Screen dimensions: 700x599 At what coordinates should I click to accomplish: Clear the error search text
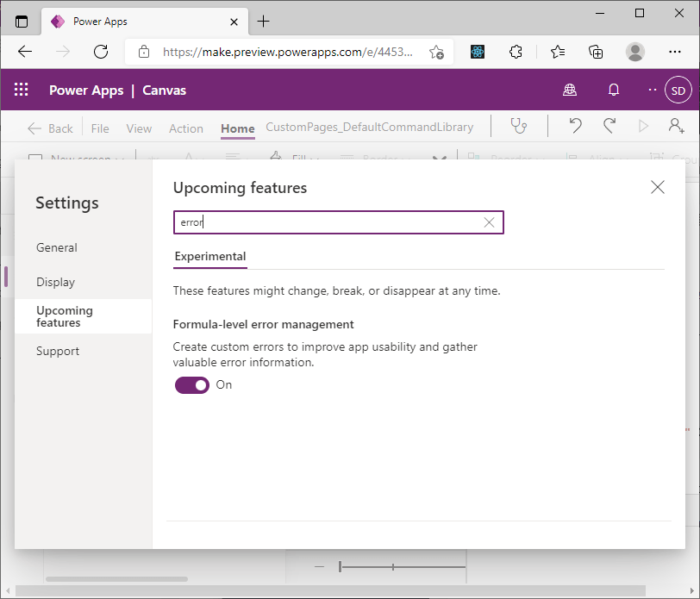[x=489, y=222]
